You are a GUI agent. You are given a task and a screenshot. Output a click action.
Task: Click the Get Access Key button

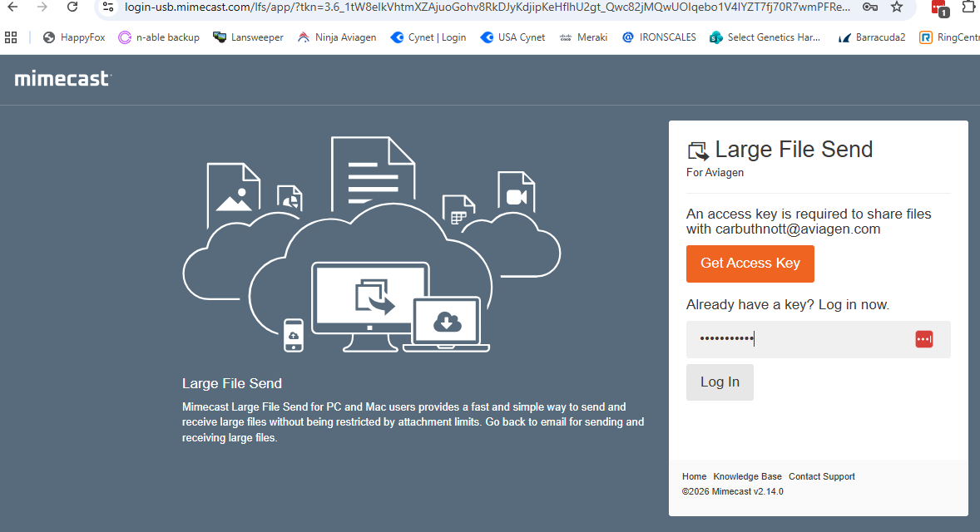(750, 264)
